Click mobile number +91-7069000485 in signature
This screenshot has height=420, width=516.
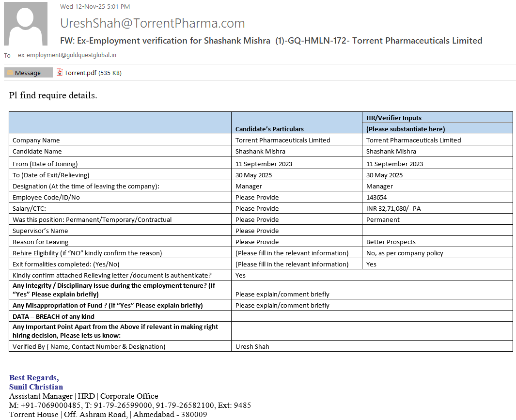point(50,405)
